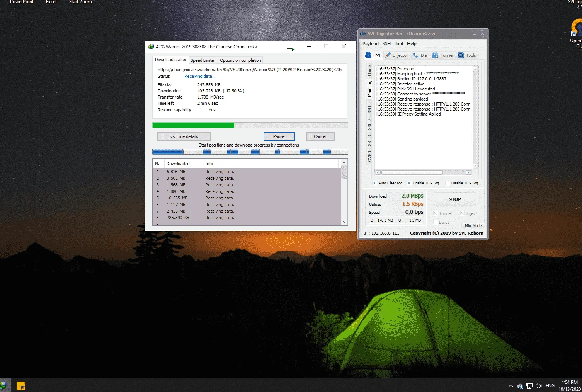This screenshot has height=392, width=582.
Task: Click the ENG language indicator
Action: pyautogui.click(x=550, y=386)
